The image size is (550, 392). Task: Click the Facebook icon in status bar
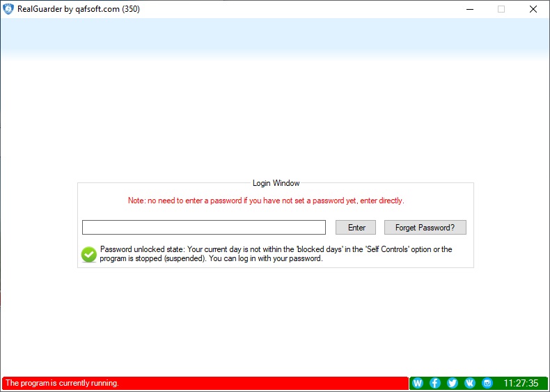pyautogui.click(x=435, y=383)
